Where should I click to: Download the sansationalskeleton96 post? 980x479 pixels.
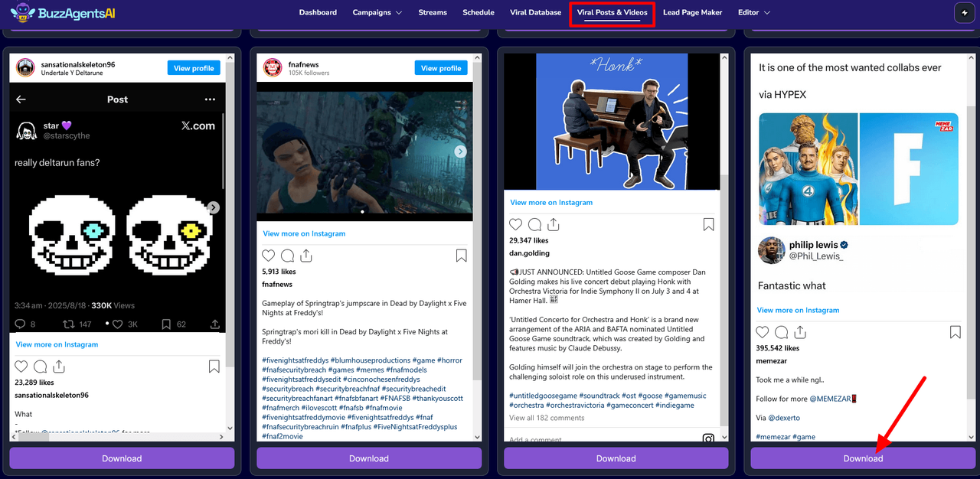[x=122, y=458]
